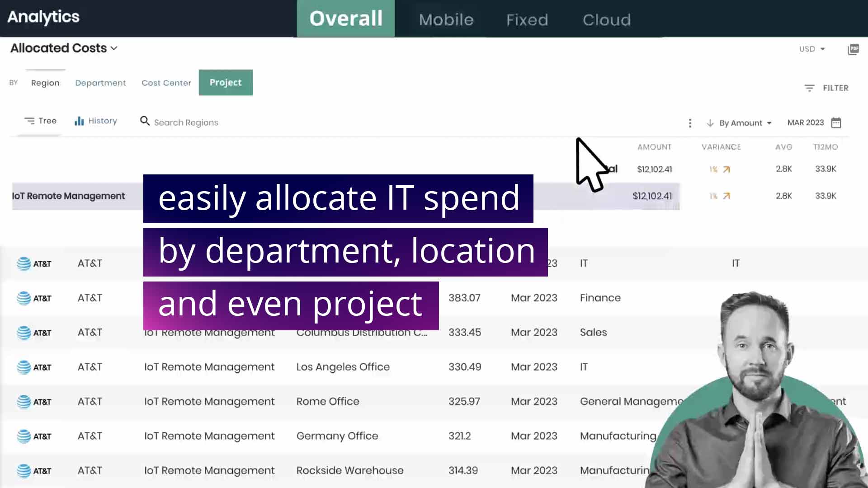
Task: Group by Cost Center
Action: (x=166, y=83)
